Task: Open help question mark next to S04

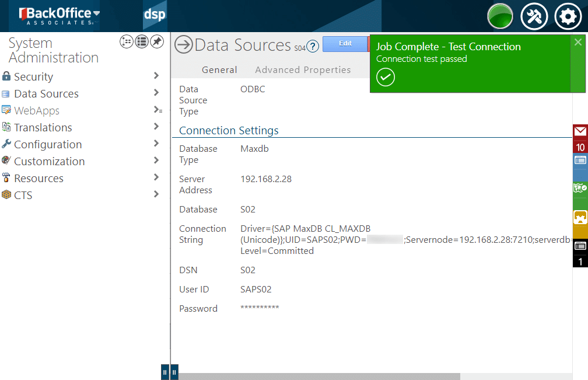Action: [x=313, y=46]
